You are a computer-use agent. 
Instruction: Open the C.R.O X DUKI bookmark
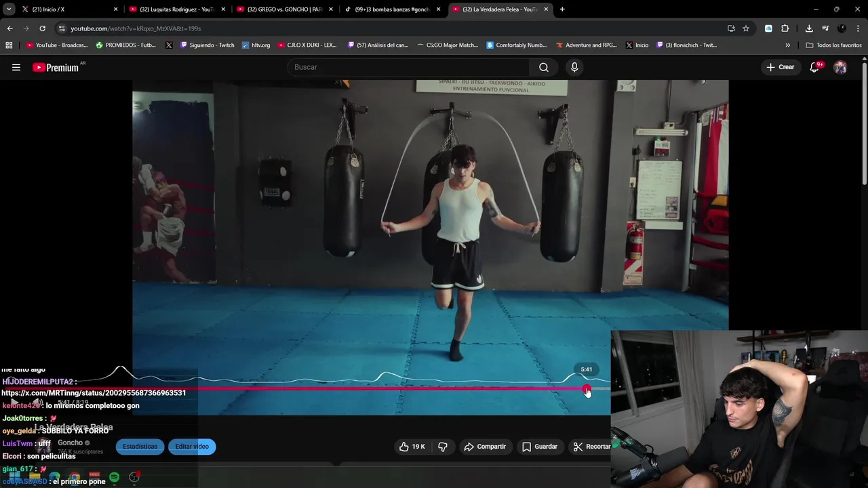[307, 45]
